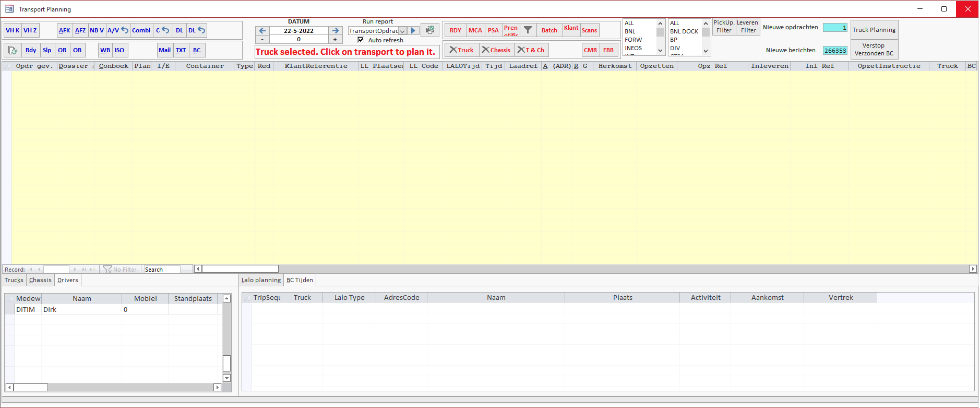Click the refresh document icon button
The height and width of the screenshot is (408, 980).
(x=13, y=50)
